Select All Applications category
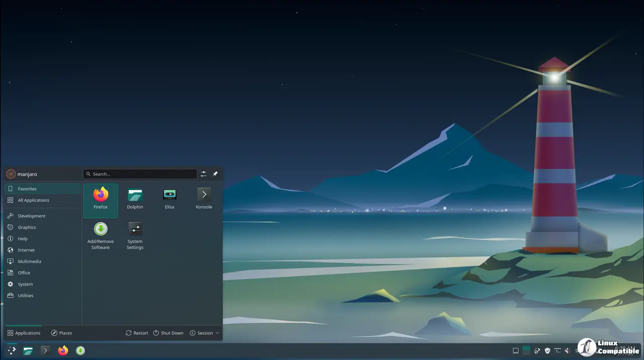 click(x=42, y=200)
